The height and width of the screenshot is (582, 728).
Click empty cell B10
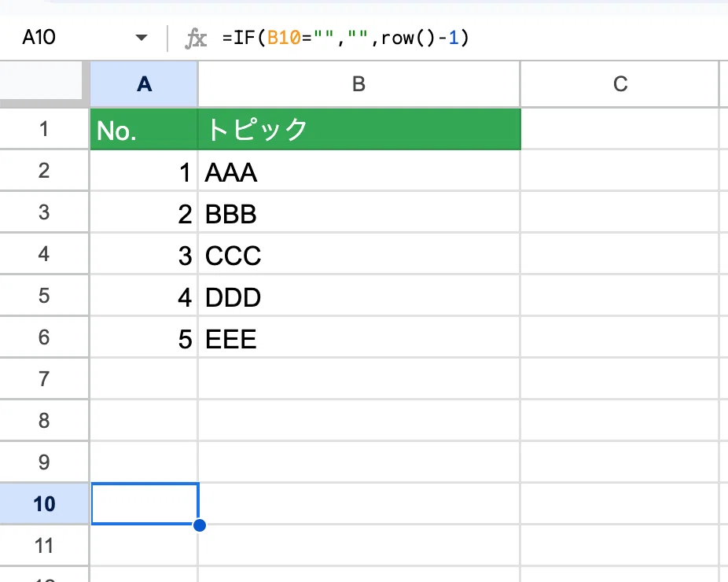coord(359,504)
